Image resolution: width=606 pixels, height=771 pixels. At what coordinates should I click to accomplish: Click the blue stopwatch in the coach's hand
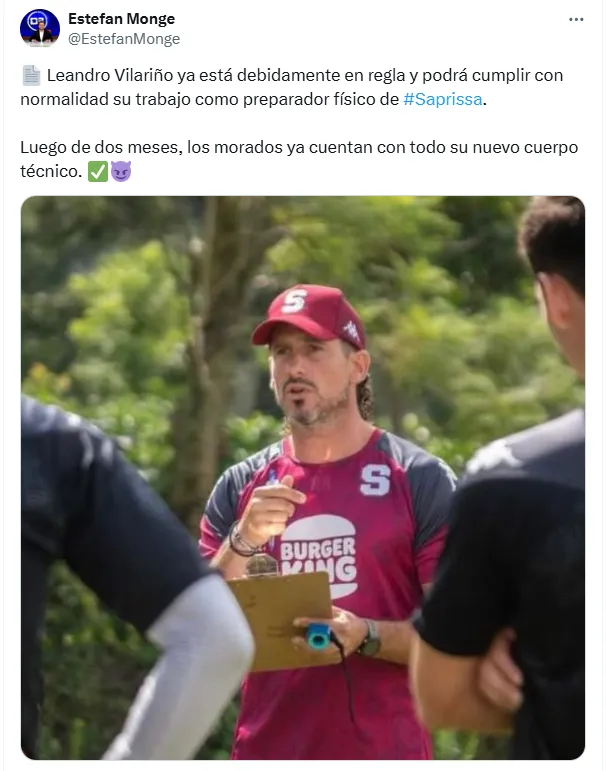[x=318, y=636]
